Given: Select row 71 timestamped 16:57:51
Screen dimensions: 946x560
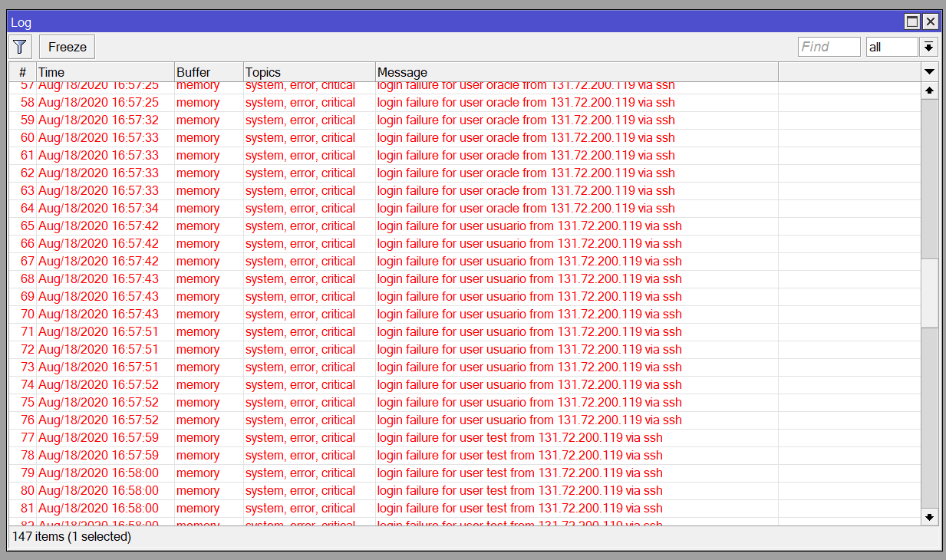Looking at the screenshot, I should click(x=464, y=332).
